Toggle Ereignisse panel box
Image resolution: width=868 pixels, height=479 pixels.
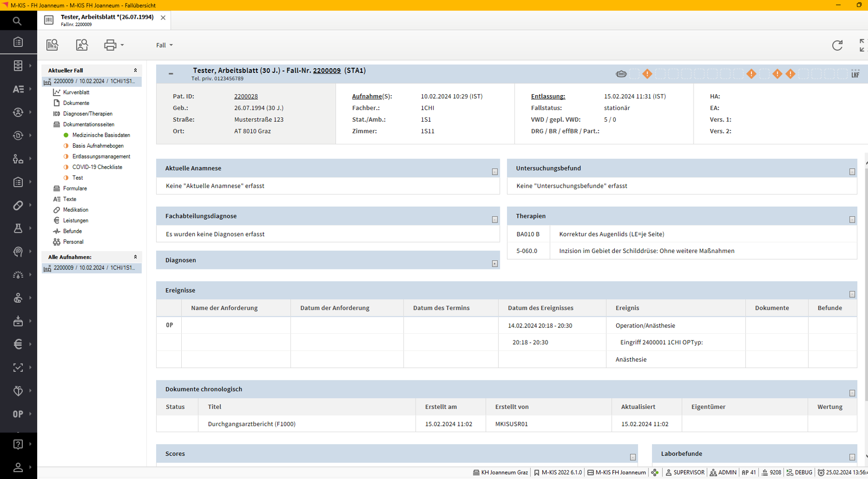pyautogui.click(x=852, y=294)
